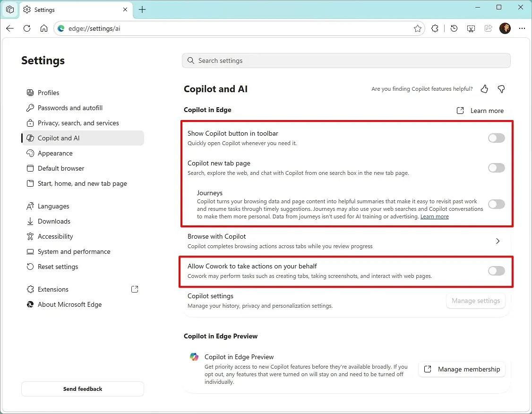This screenshot has width=532, height=414.
Task: Expand Browse with Copilot chevron
Action: [x=498, y=241]
